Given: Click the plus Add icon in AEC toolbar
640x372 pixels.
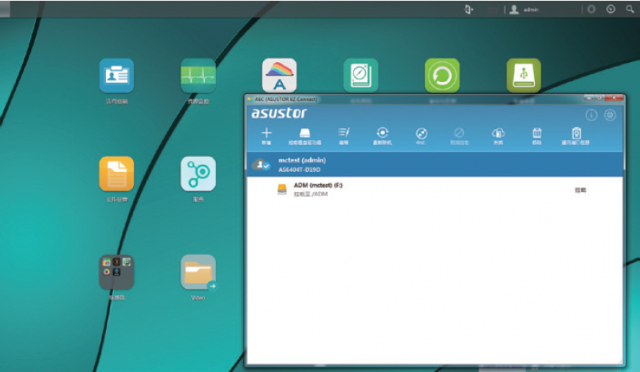Looking at the screenshot, I should point(266,136).
